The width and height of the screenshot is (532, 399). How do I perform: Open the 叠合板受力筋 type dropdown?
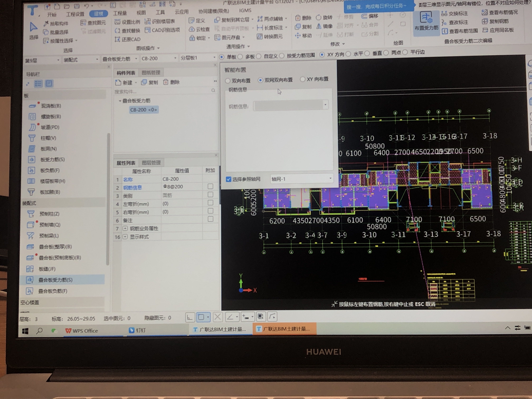(x=120, y=59)
